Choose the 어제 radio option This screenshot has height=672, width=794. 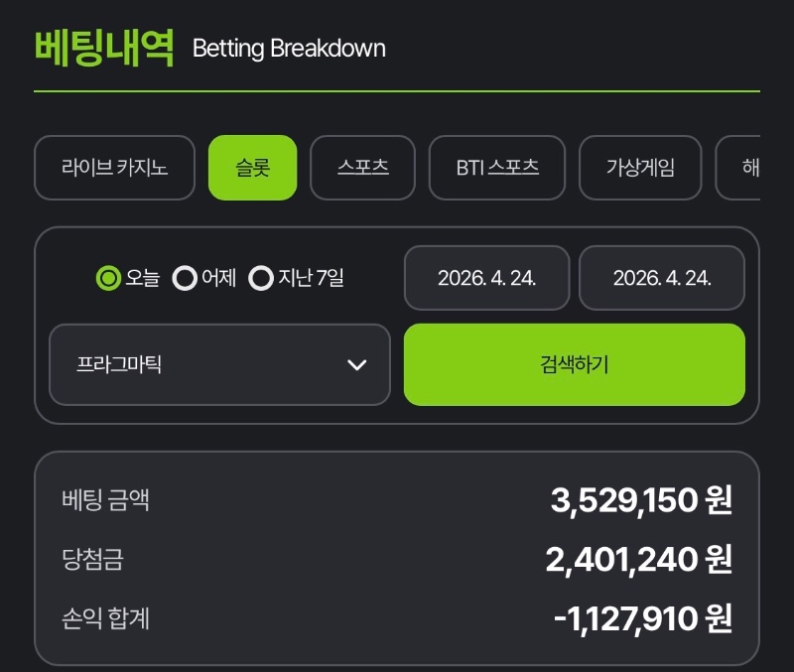pyautogui.click(x=185, y=278)
